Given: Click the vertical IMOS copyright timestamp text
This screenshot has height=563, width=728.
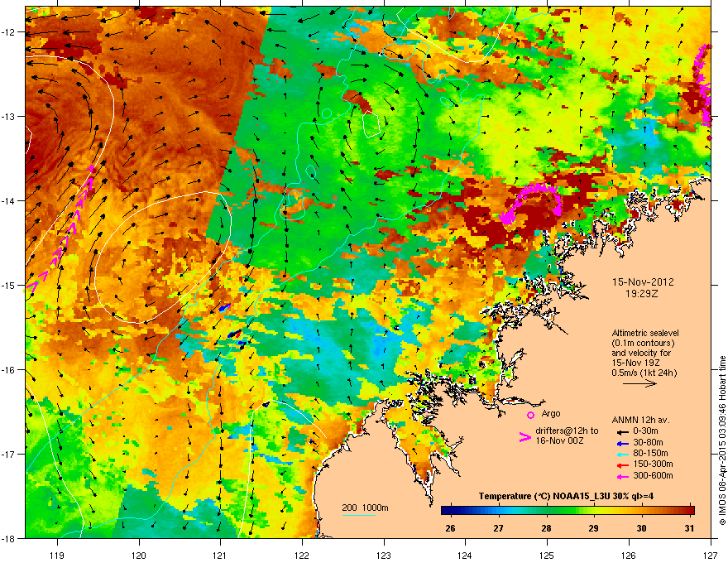Looking at the screenshot, I should point(722,440).
